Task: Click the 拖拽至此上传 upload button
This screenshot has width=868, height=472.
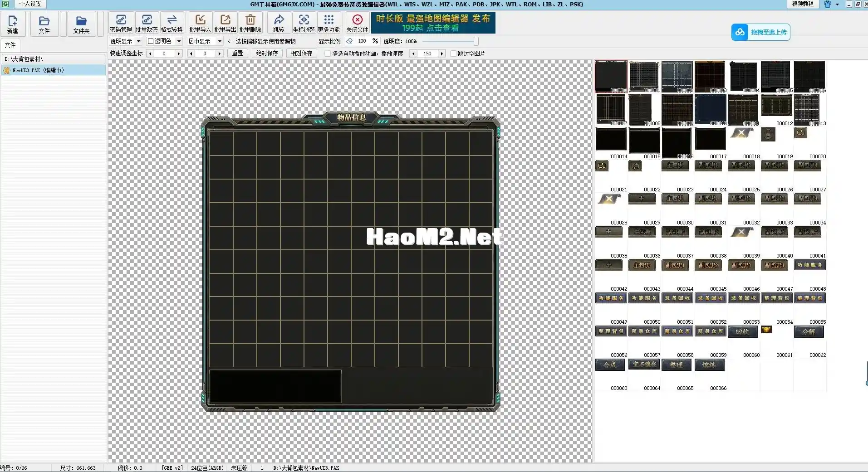Action: click(x=760, y=32)
